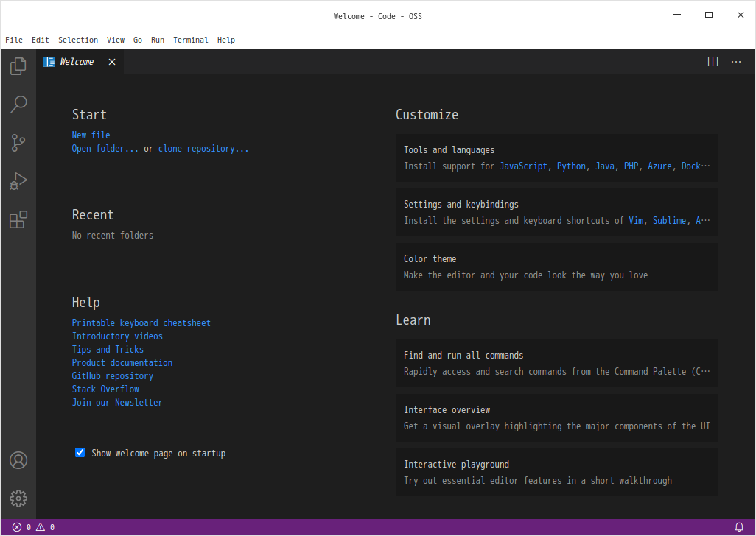The width and height of the screenshot is (756, 536).
Task: Open Run and Debug view icon
Action: (18, 181)
